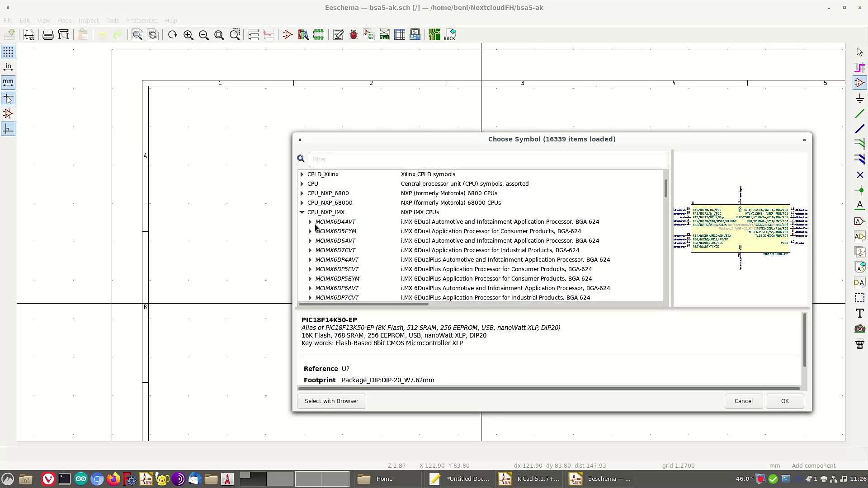This screenshot has width=868, height=488.
Task: Click the Zoom In toolbar icon
Action: pyautogui.click(x=188, y=35)
